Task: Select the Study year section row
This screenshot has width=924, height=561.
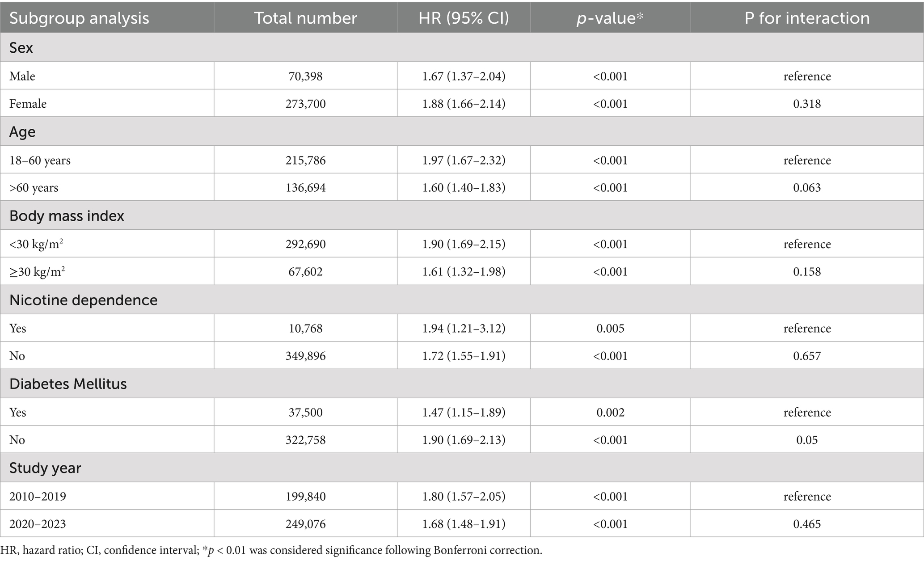Action: click(x=45, y=468)
